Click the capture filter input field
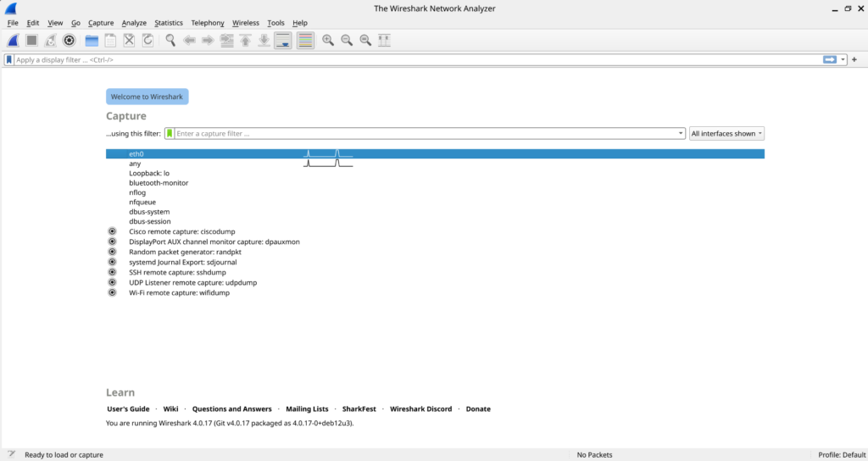868x461 pixels. [x=426, y=133]
